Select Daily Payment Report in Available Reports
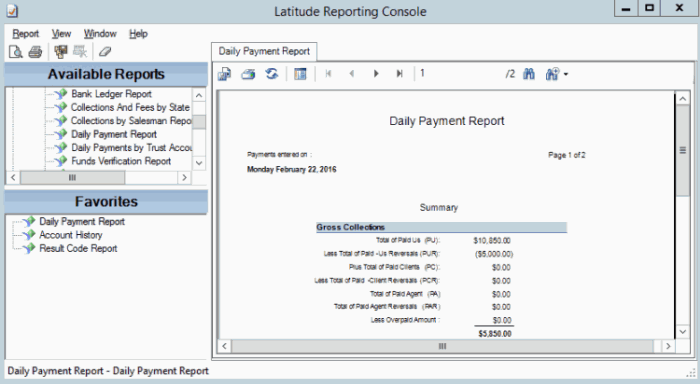The height and width of the screenshot is (384, 700). tap(114, 134)
